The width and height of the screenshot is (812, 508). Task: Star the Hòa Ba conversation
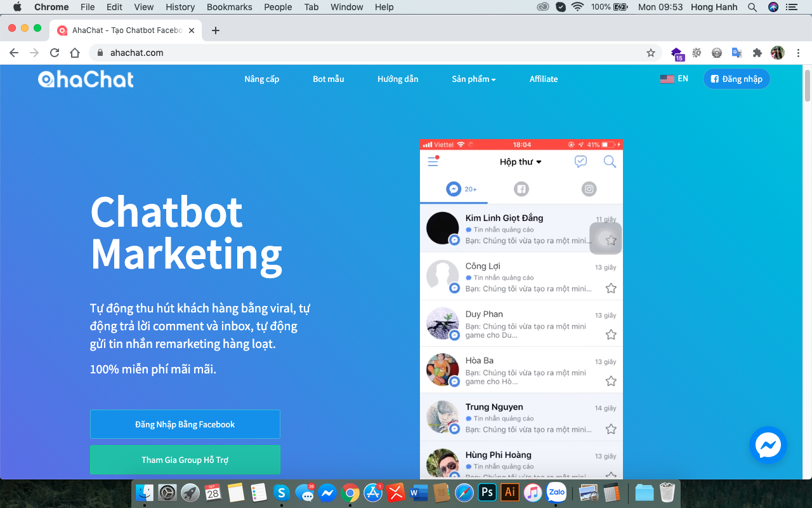[x=611, y=381]
